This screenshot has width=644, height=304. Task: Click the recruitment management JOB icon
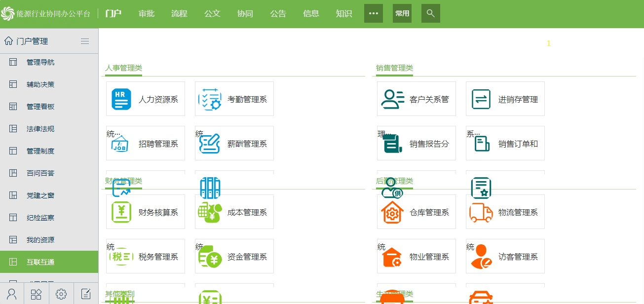coord(121,144)
